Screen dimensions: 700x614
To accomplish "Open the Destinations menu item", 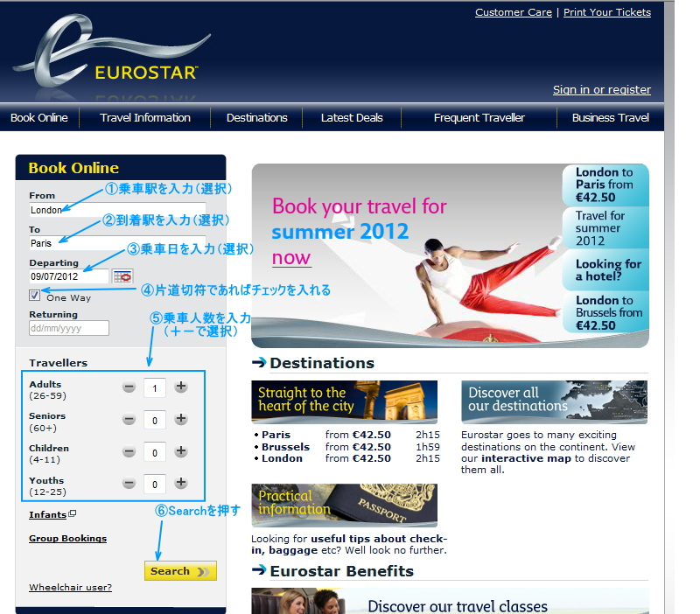I will pyautogui.click(x=256, y=118).
